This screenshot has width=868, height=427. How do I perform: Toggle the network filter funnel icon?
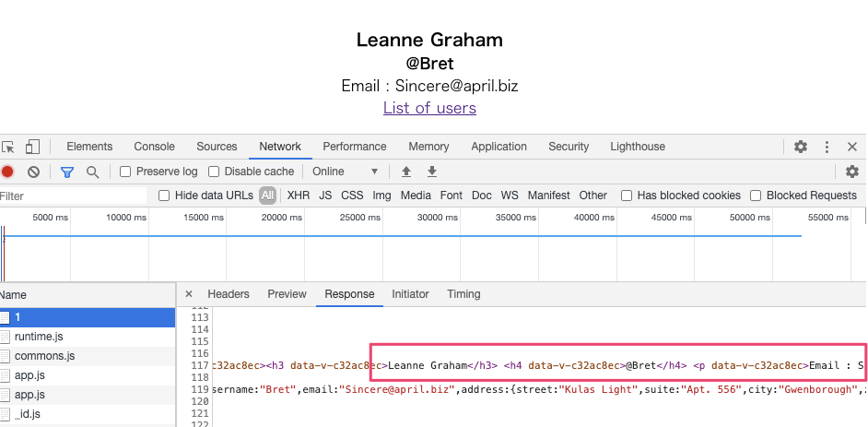(x=67, y=172)
